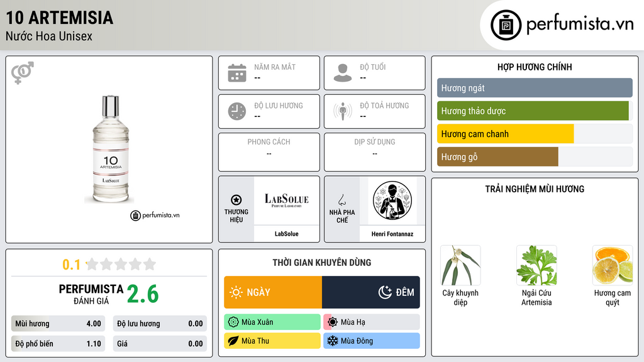The width and height of the screenshot is (644, 362).
Task: Click the flower icon beside Mùa Xuân
Action: (x=233, y=322)
